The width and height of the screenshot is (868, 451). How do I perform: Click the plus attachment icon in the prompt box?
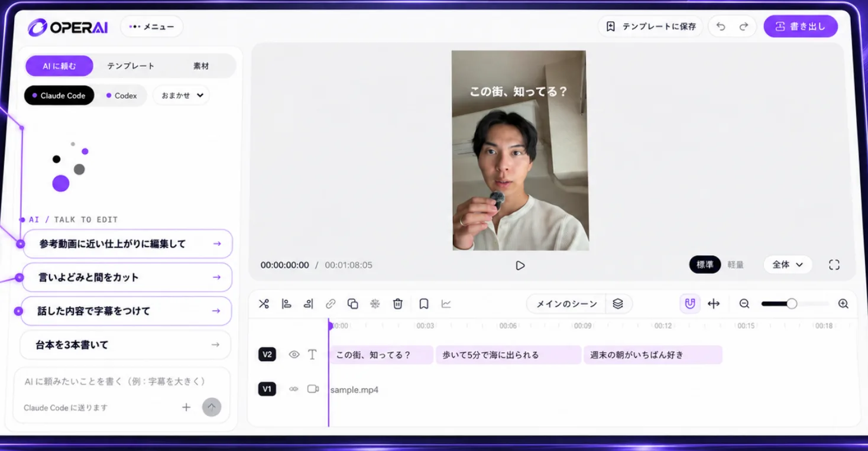coord(186,407)
